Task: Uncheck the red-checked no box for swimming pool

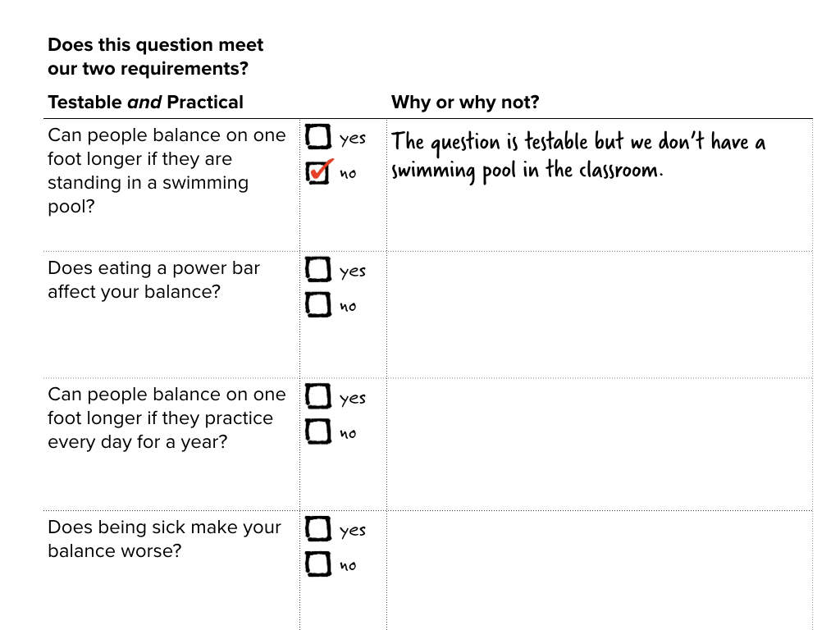Action: pyautogui.click(x=318, y=172)
